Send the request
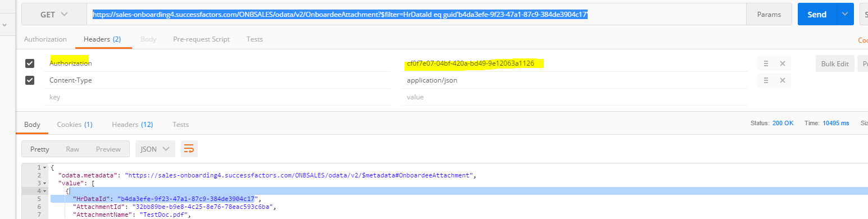The width and height of the screenshot is (868, 219). click(x=817, y=15)
